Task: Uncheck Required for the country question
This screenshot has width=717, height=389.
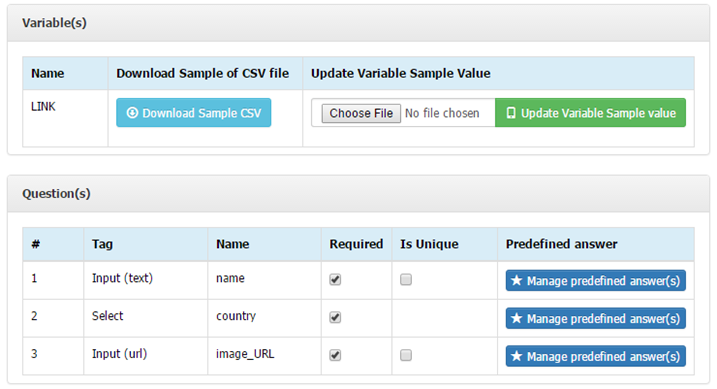Action: point(335,317)
